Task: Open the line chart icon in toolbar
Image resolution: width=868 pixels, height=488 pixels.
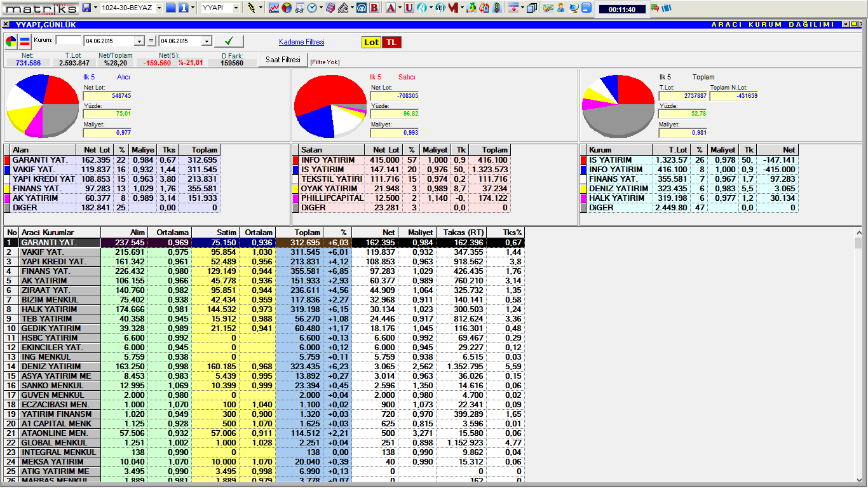Action: click(x=274, y=8)
